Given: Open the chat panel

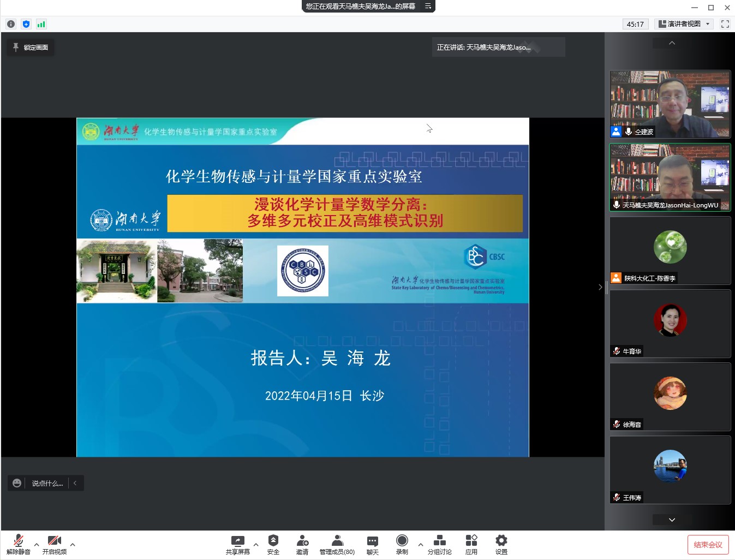Looking at the screenshot, I should [x=373, y=541].
